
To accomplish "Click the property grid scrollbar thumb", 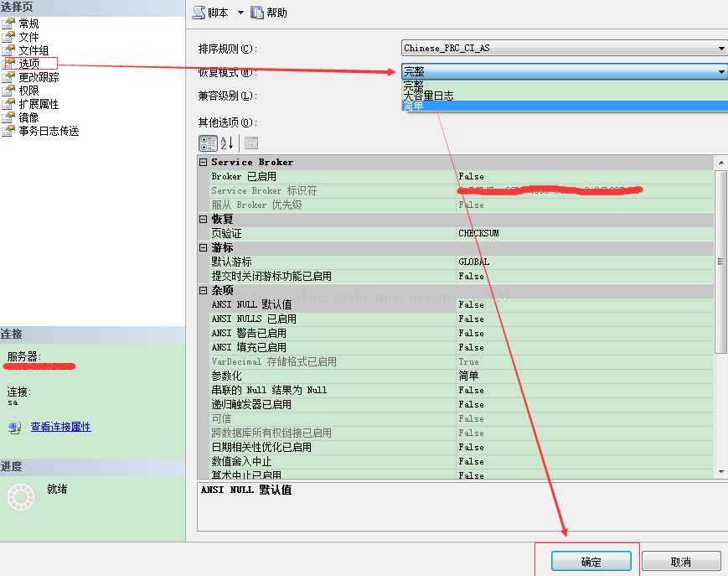I will 720,262.
